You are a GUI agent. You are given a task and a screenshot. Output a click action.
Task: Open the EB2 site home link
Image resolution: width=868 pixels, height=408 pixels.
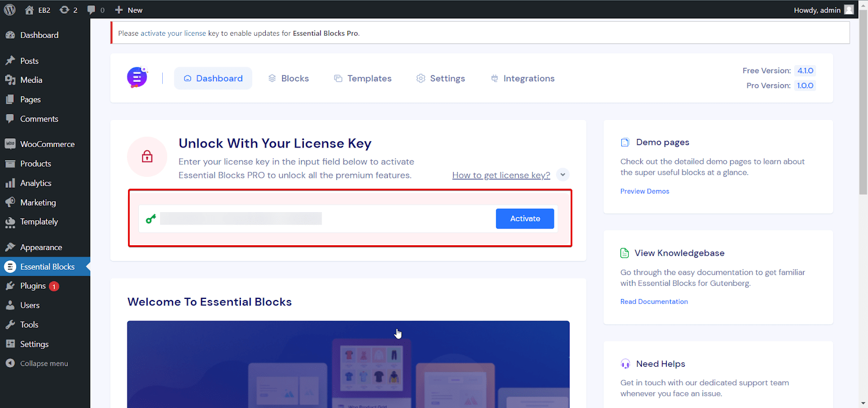point(37,10)
